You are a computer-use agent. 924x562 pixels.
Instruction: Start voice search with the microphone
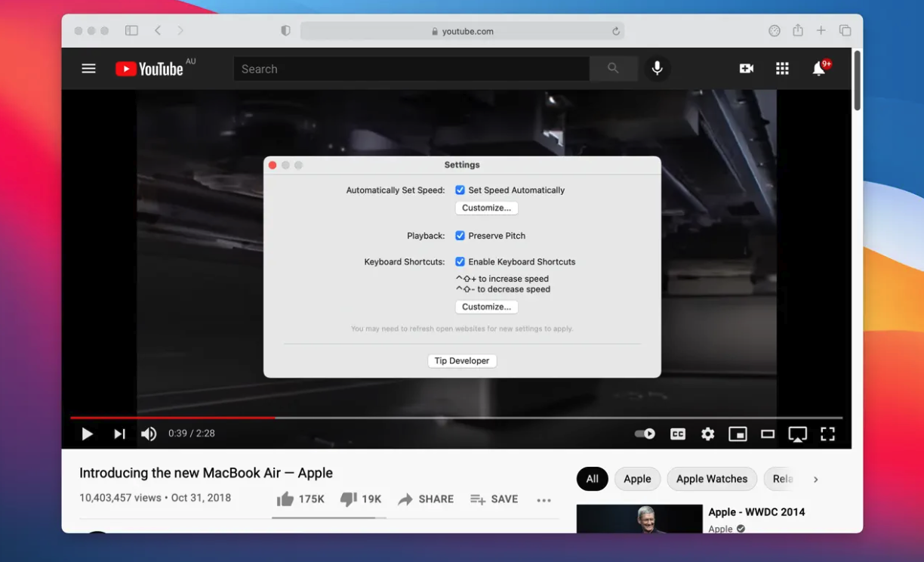[658, 69]
